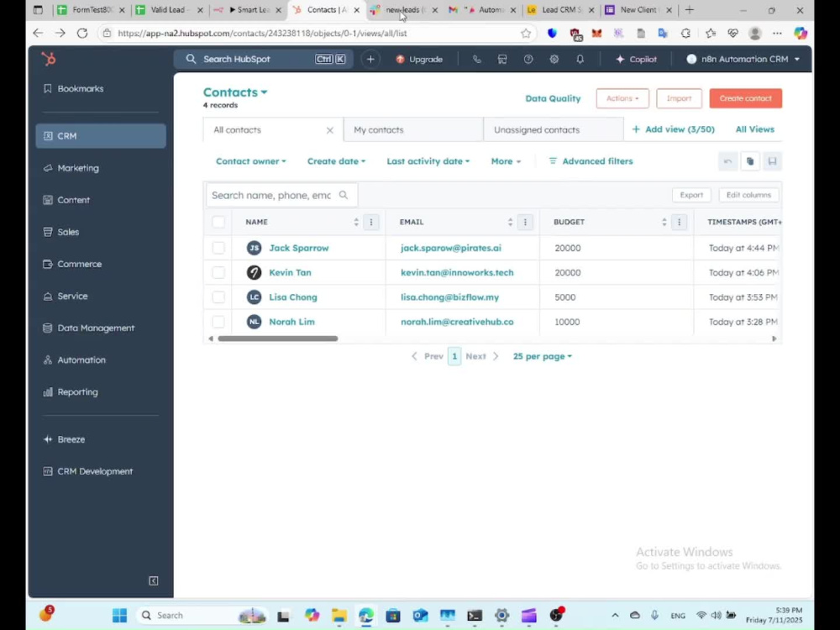Open the notifications bell

(580, 60)
